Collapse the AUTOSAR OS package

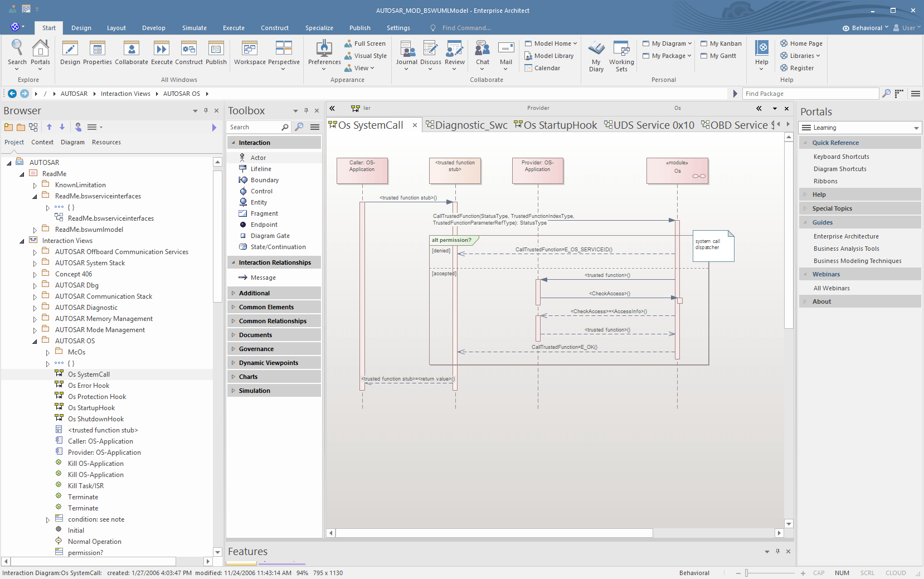[x=35, y=341]
